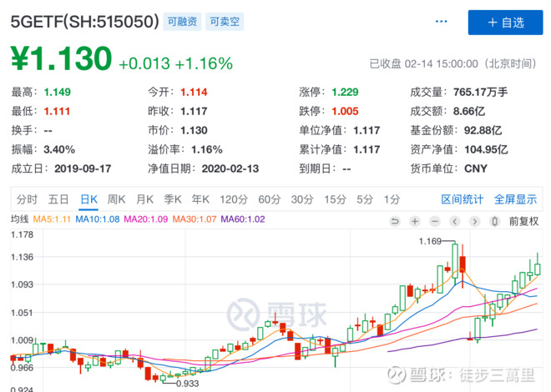
Task: Switch to 30分 interval tab
Action: point(302,199)
